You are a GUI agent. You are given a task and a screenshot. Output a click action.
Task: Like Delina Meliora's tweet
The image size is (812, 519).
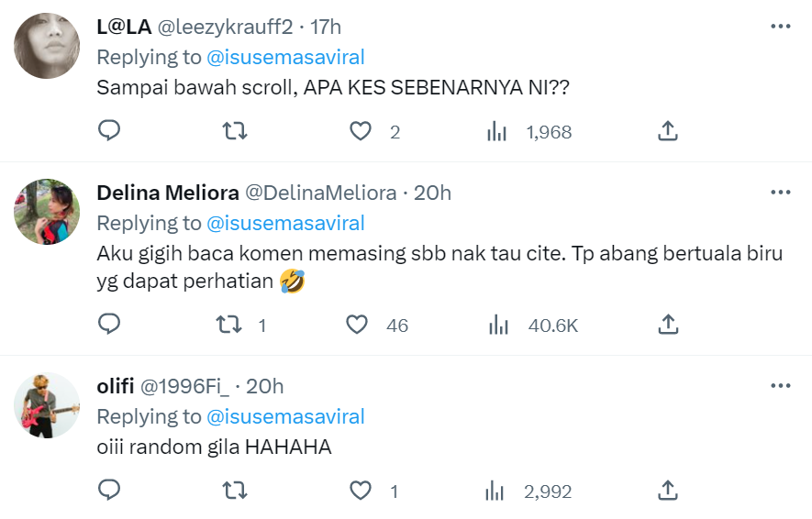coord(357,325)
